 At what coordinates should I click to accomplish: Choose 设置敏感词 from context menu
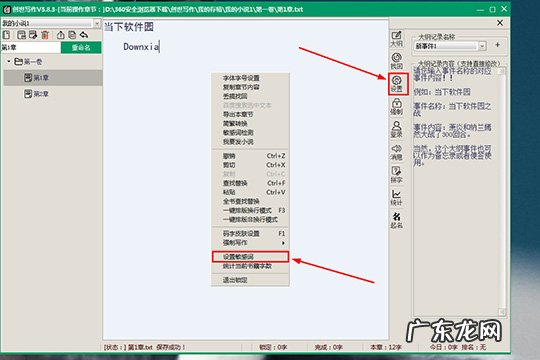(x=250, y=257)
